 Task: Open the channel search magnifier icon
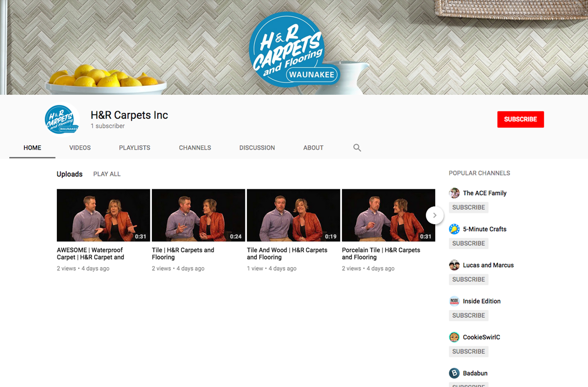click(x=357, y=148)
